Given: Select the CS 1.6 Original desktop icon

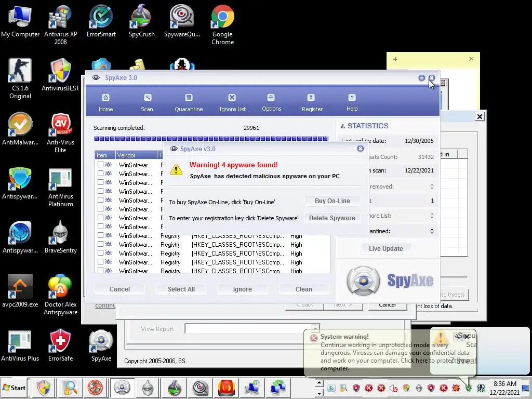Looking at the screenshot, I should (20, 79).
